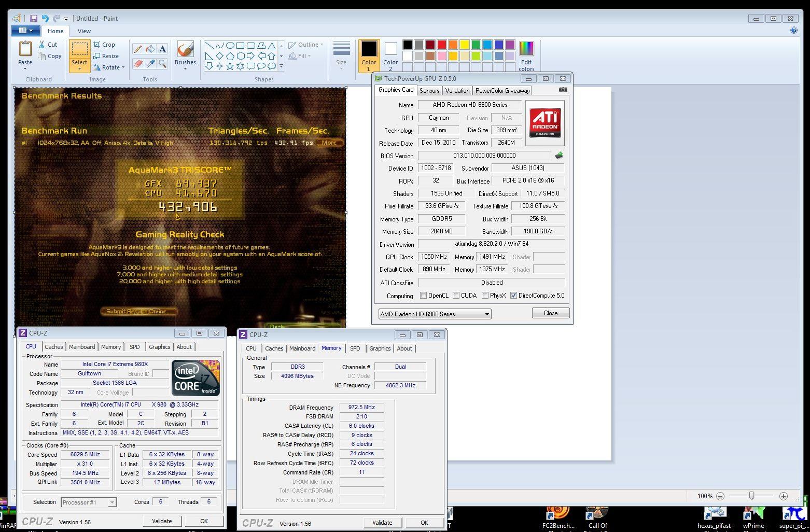
Task: Select the Oval shape in Shapes gallery
Action: point(230,46)
